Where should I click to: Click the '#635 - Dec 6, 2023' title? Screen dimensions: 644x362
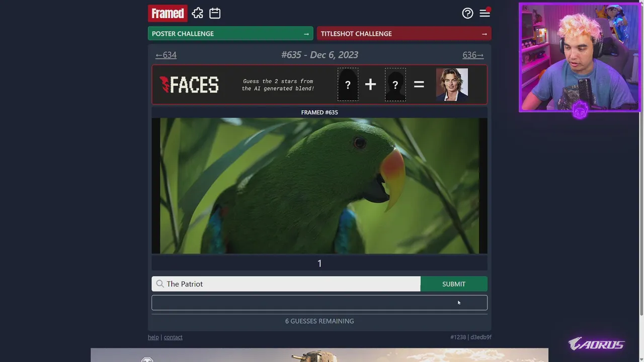(x=319, y=55)
